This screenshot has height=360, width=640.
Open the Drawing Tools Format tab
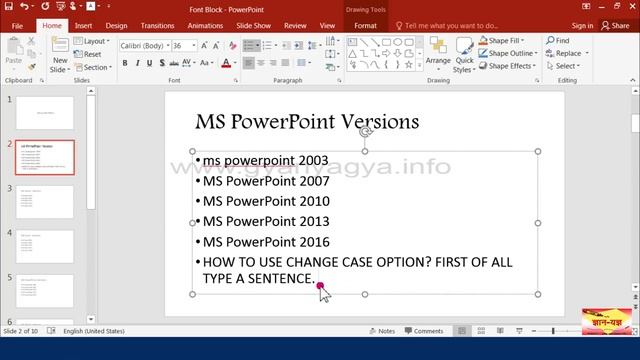(x=365, y=26)
